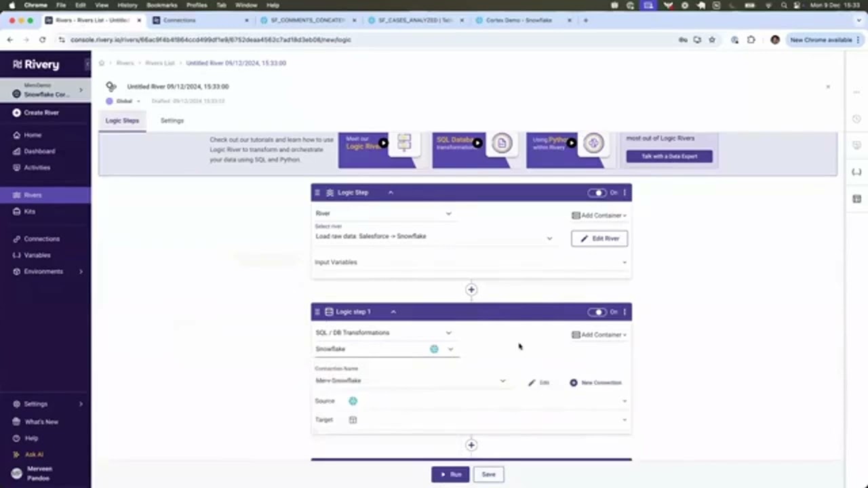
Task: Open the table icon in right rail
Action: (856, 199)
